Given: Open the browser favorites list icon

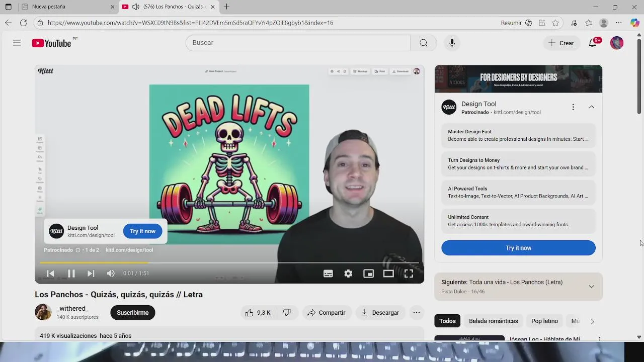Looking at the screenshot, I should [589, 23].
